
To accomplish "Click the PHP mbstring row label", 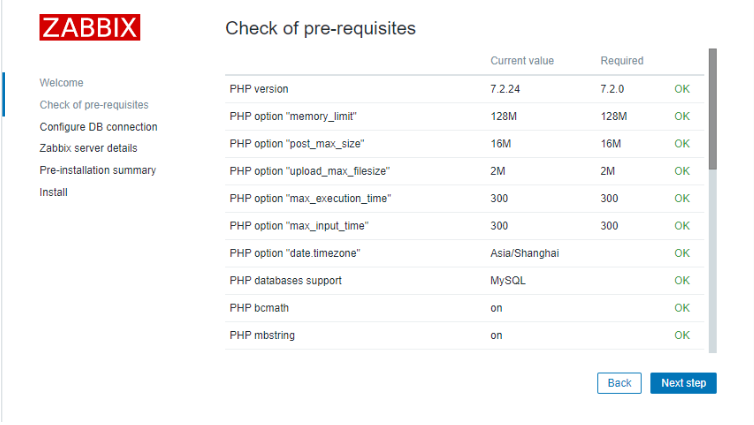I will click(x=262, y=336).
